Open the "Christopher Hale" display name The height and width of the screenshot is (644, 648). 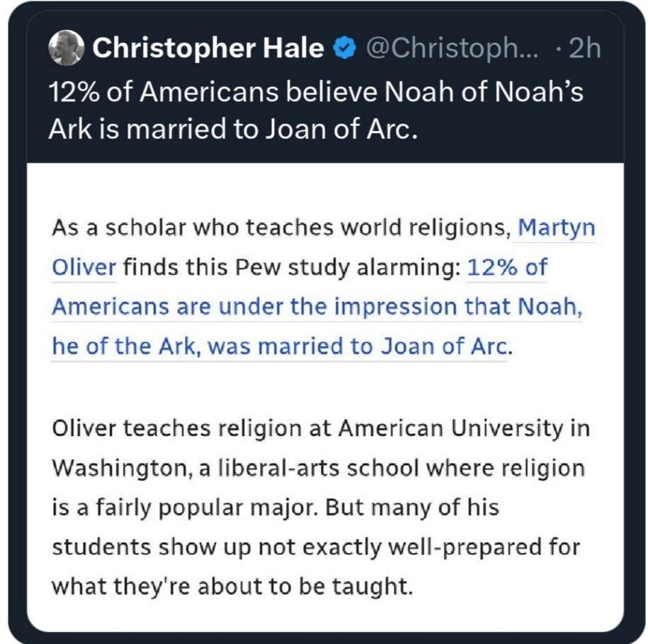tap(208, 49)
